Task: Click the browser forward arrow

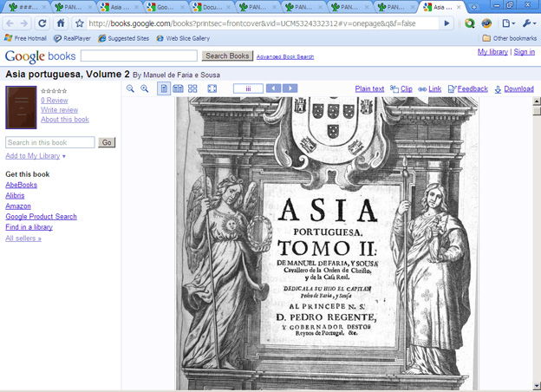Action: [x=23, y=23]
